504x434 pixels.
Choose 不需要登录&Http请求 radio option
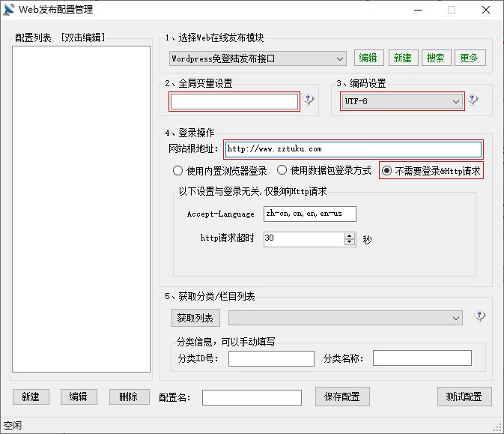[x=386, y=171]
